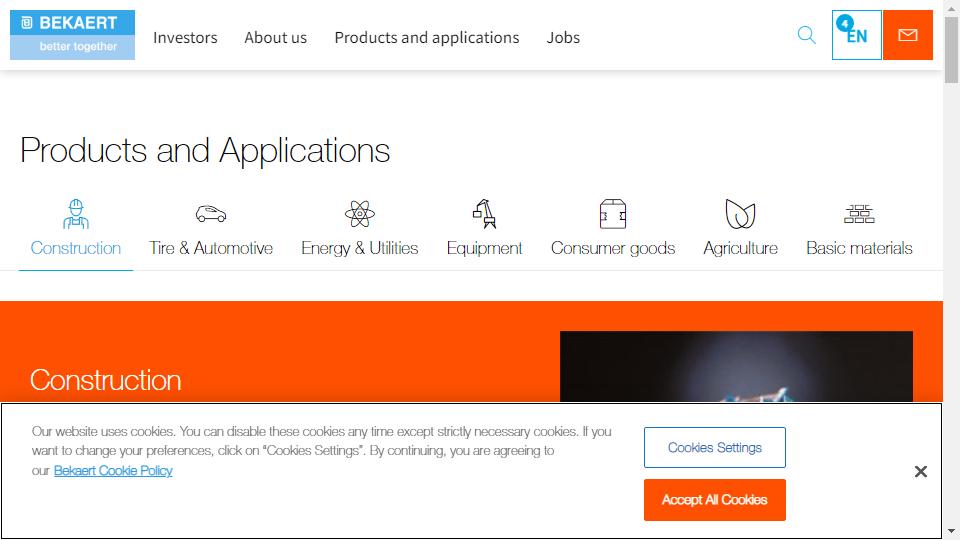Open the EN language selector

(857, 35)
